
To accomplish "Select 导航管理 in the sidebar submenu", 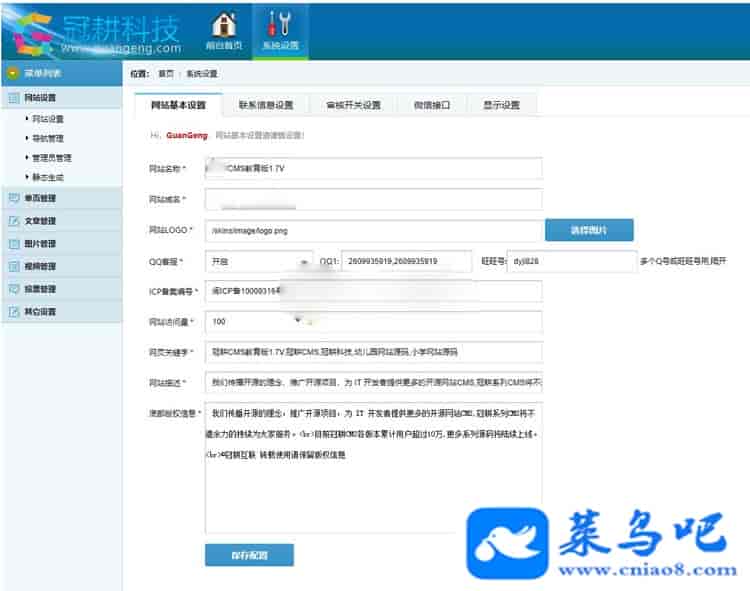I will (x=47, y=138).
